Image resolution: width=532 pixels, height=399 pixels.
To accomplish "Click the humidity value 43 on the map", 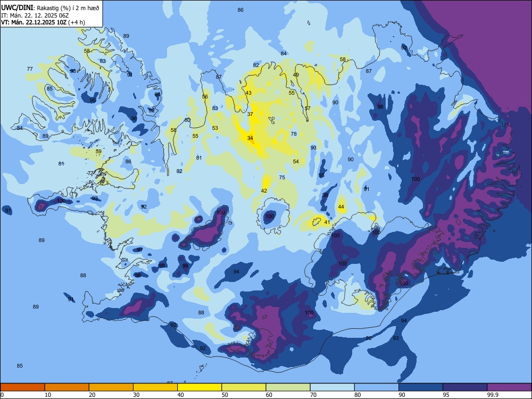I will (248, 93).
